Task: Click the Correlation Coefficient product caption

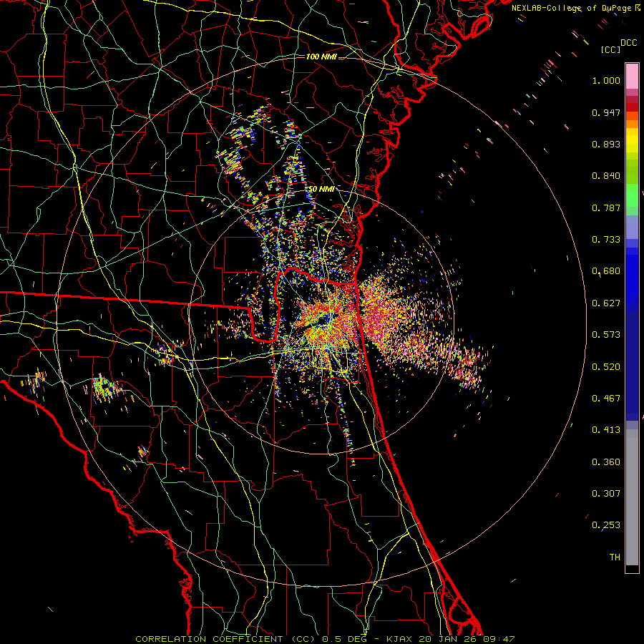Action: tap(325, 639)
